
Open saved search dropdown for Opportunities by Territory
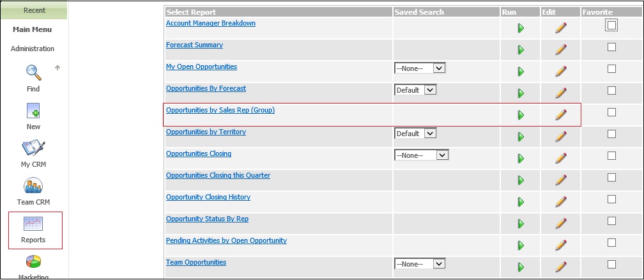(415, 134)
